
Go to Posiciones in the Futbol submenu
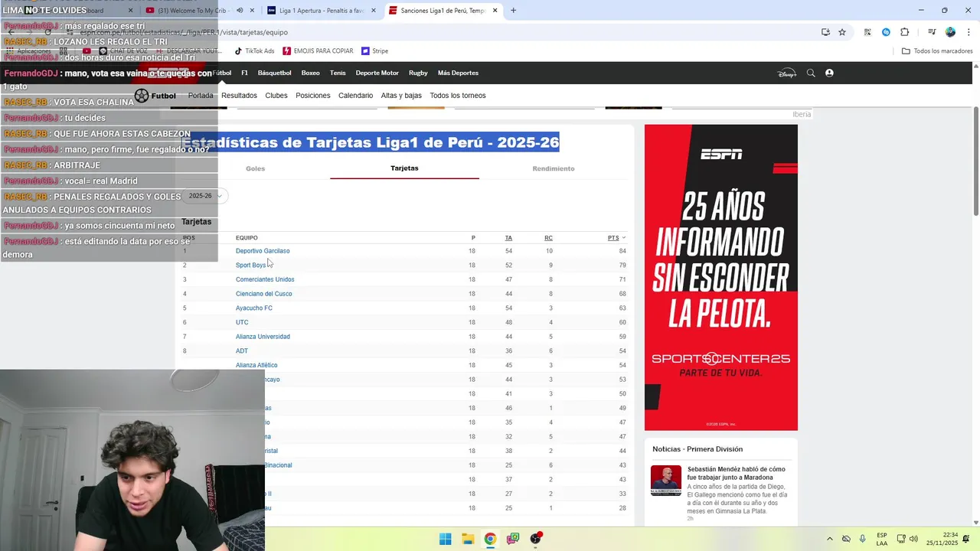[313, 96]
